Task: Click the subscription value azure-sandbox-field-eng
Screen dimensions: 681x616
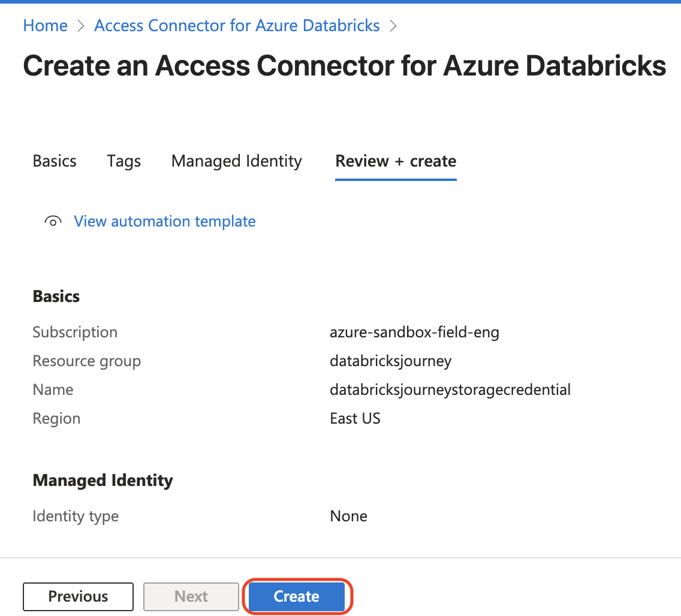Action: (414, 332)
